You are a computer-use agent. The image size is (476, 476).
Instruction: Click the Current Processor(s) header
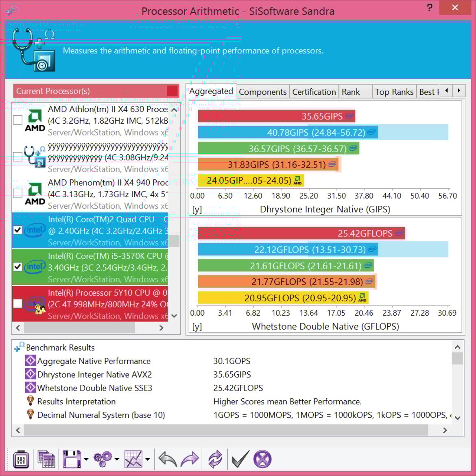(96, 91)
